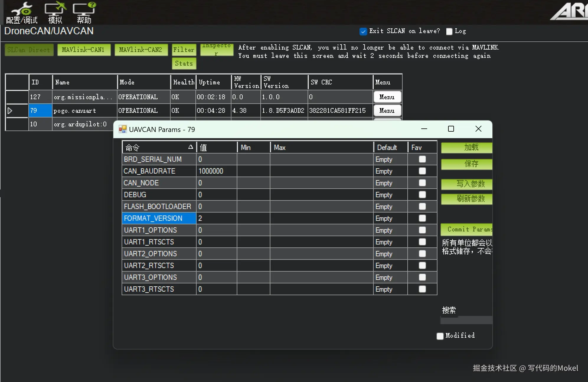Close the UAVCAN Params window
588x382 pixels.
click(478, 129)
